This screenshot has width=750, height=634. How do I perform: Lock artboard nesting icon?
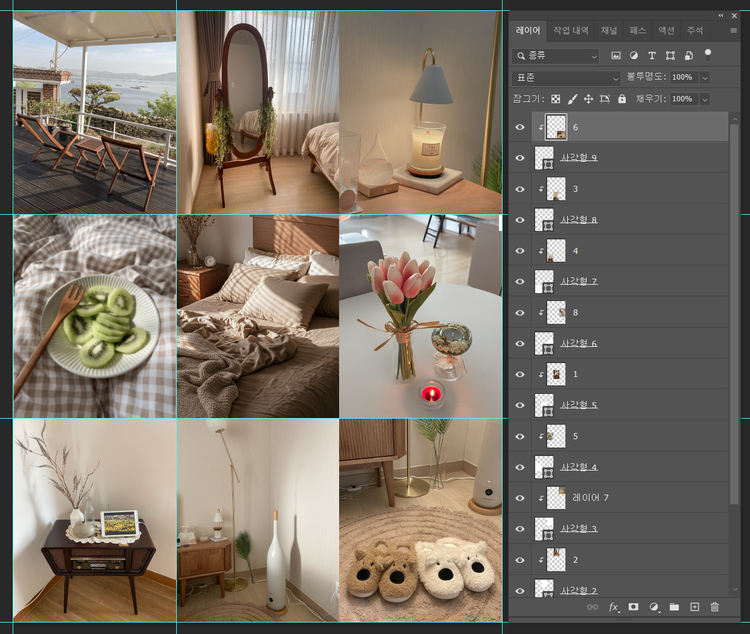[x=605, y=99]
